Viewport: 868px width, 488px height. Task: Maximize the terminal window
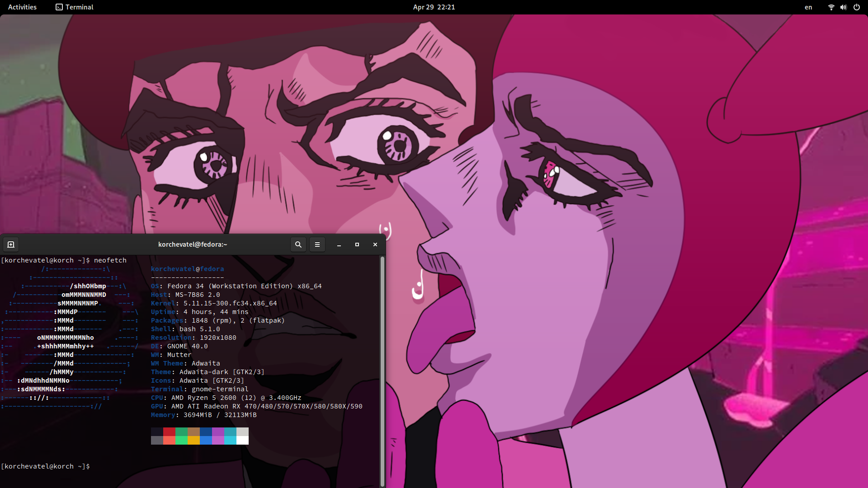357,244
